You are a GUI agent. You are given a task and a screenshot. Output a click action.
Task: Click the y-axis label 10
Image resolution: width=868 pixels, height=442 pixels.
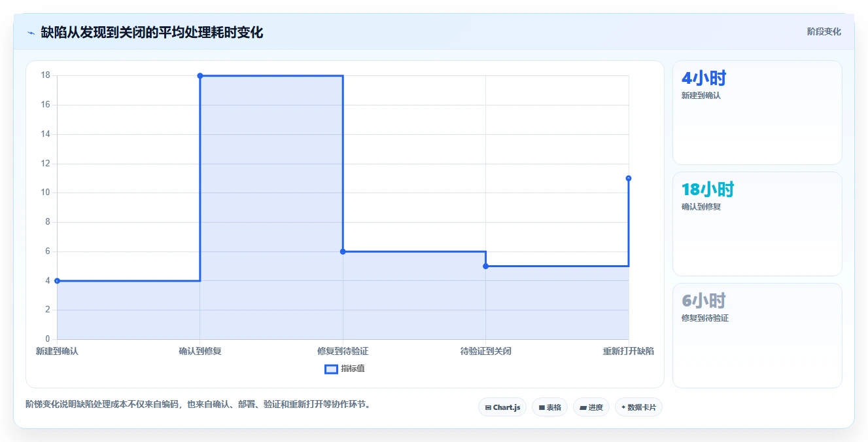pos(46,193)
